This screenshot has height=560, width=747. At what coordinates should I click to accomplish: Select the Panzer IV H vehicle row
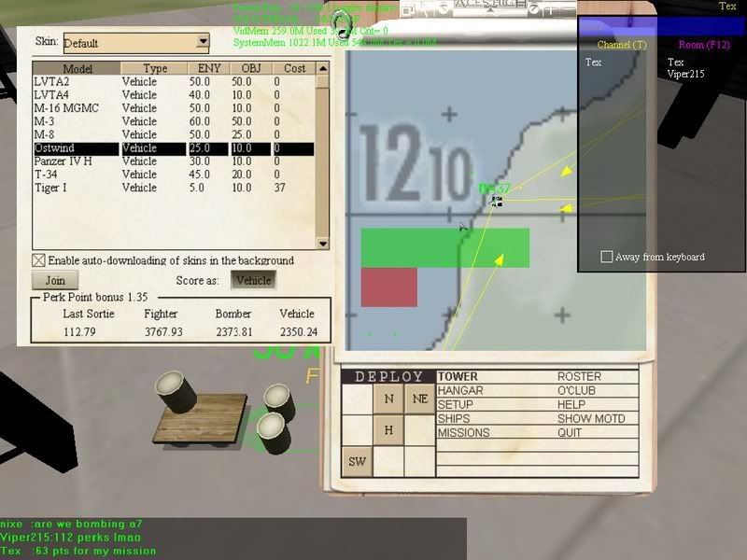[174, 161]
